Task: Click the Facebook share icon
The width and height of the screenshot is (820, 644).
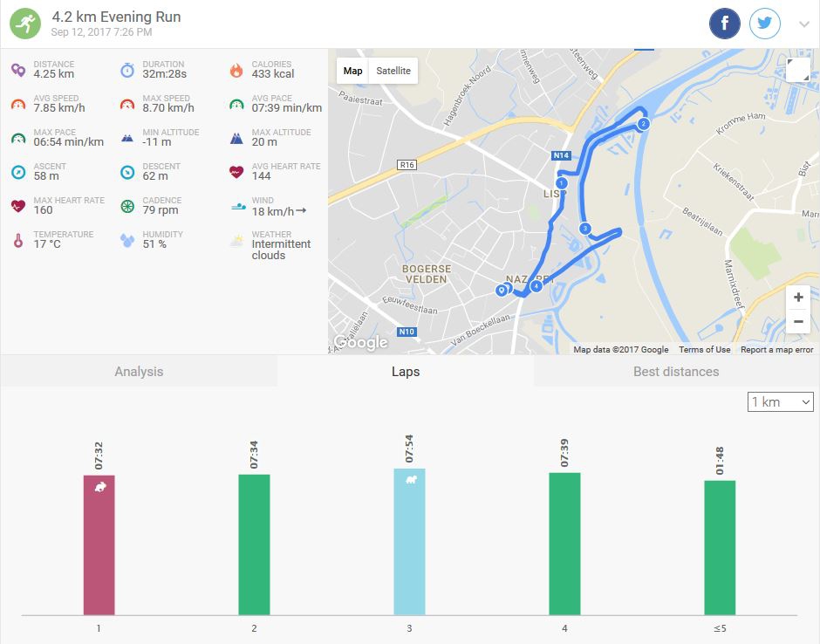Action: click(x=724, y=24)
